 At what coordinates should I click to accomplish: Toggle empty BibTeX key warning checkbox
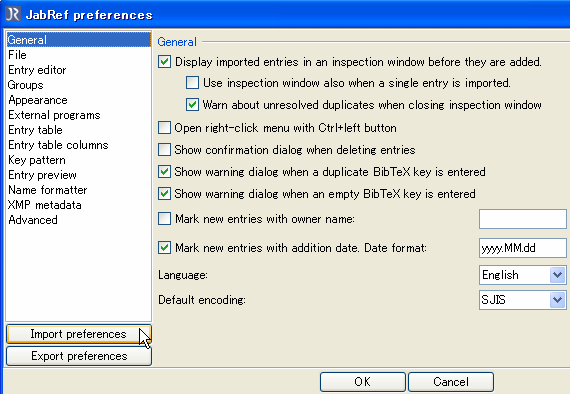(164, 194)
